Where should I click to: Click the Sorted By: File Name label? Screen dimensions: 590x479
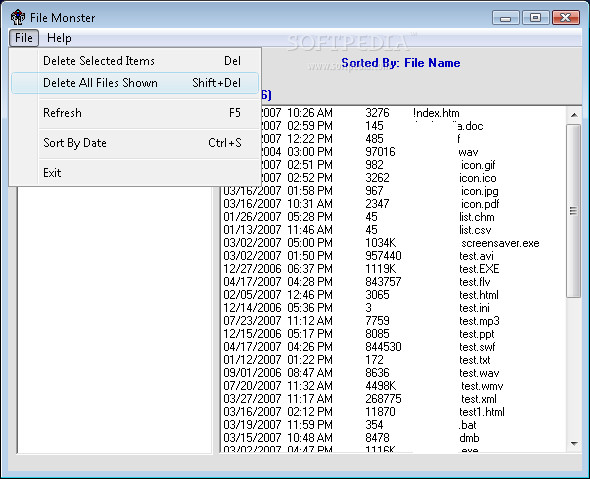[401, 63]
